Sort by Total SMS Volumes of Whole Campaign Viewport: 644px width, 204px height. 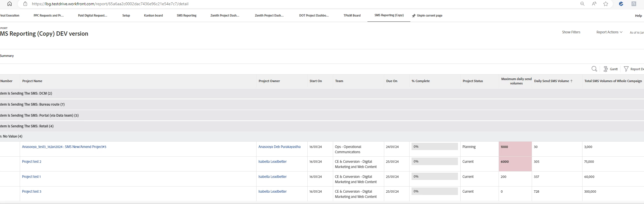[613, 81]
